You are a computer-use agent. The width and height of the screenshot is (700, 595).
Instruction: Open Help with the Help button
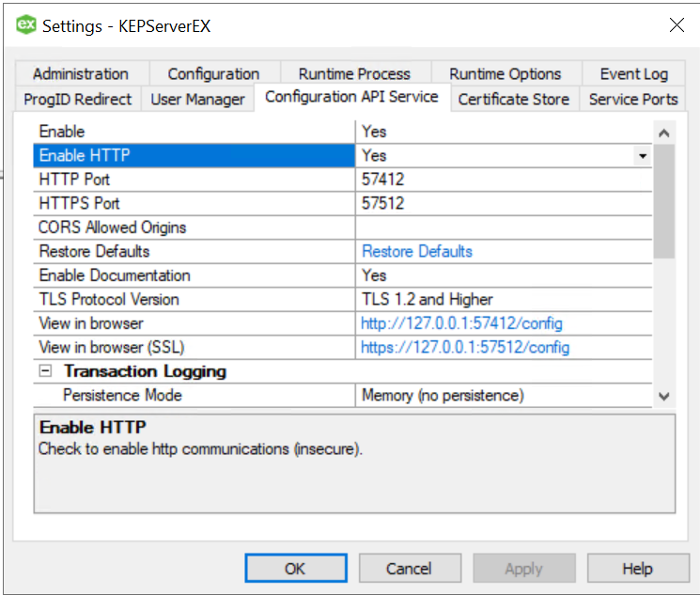tap(638, 568)
